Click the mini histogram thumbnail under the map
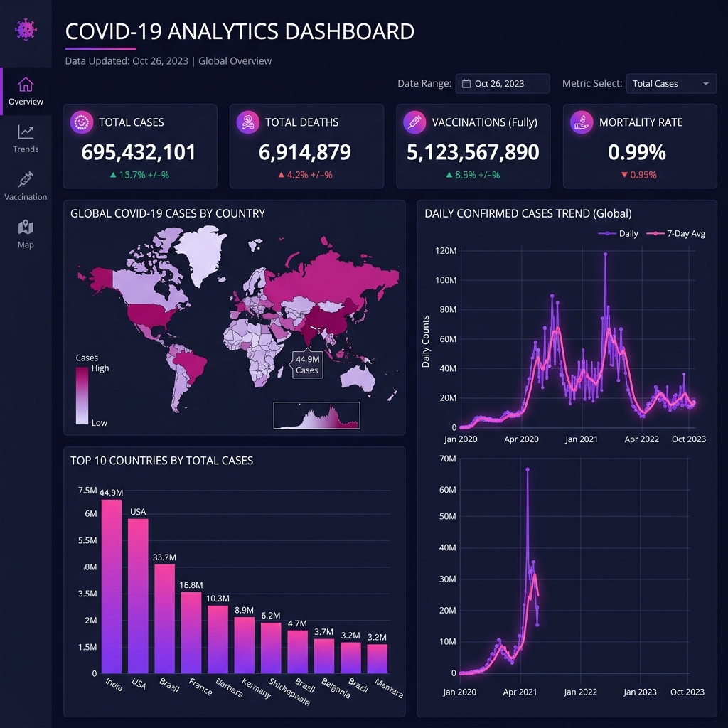Viewport: 728px width, 728px height. [x=316, y=415]
